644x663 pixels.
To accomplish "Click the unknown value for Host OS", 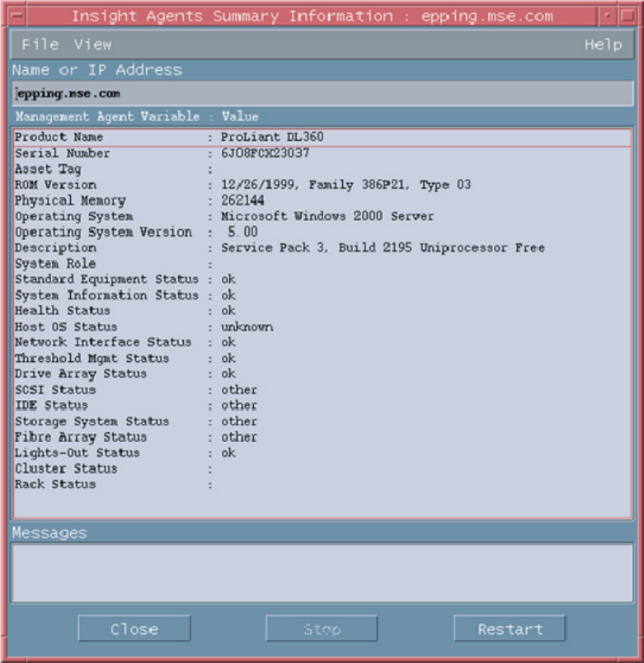I will coord(247,327).
